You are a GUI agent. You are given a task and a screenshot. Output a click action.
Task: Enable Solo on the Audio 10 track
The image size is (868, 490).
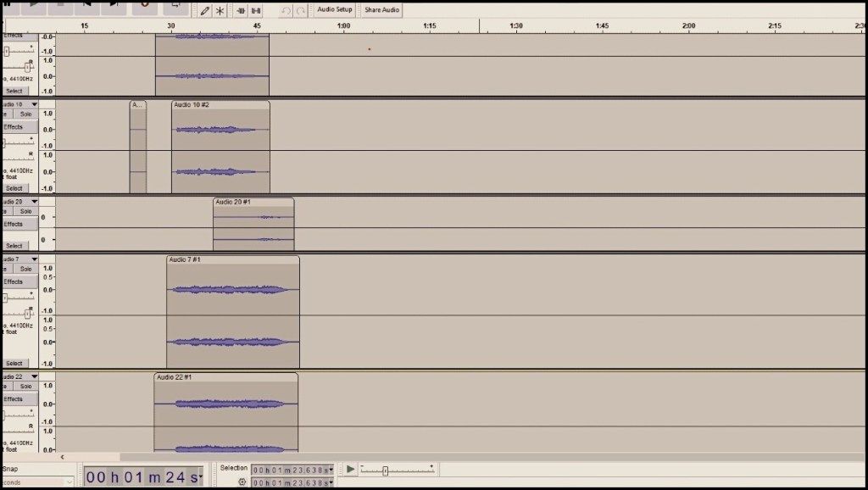(x=25, y=114)
